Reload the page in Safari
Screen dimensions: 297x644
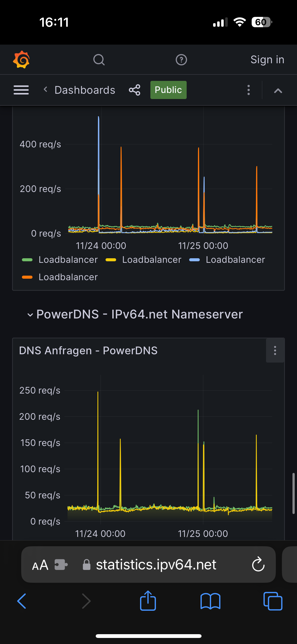click(x=258, y=565)
